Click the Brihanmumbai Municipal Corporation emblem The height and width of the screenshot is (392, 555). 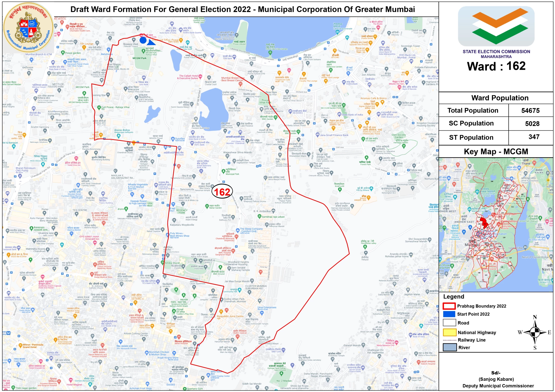[x=28, y=27]
